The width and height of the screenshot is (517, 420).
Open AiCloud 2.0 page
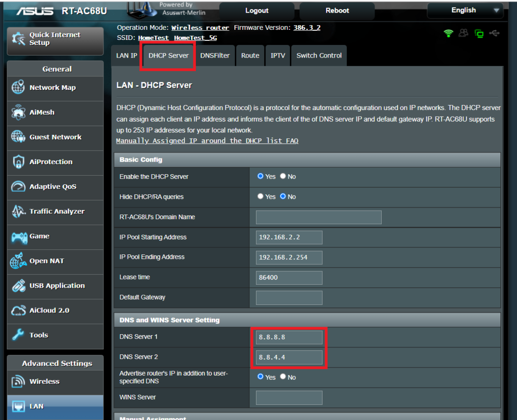pos(56,310)
